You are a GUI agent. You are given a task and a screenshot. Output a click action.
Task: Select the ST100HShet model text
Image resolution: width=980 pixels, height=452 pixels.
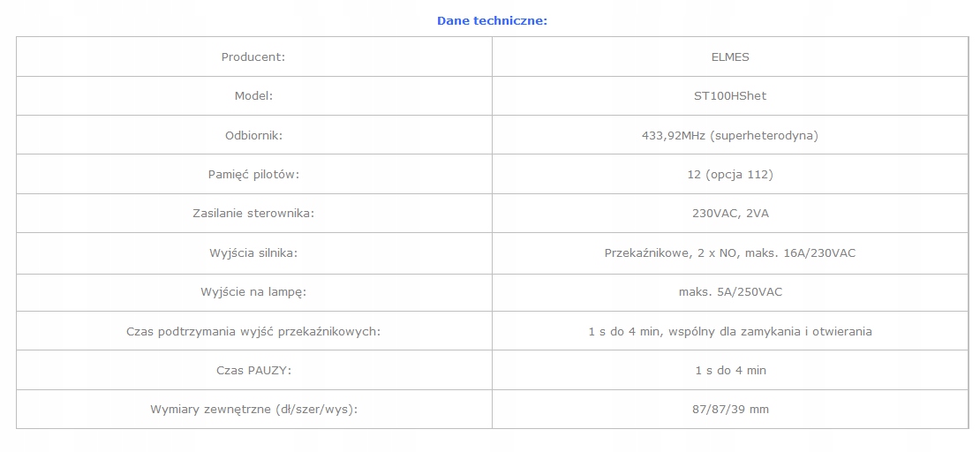coord(729,96)
